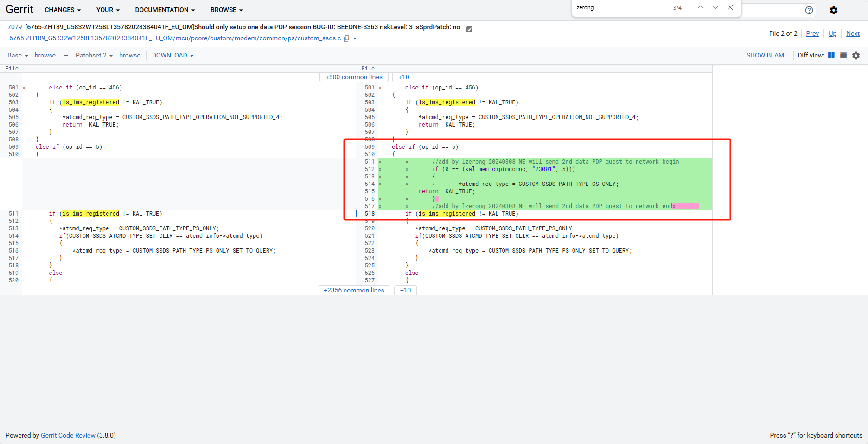Click right-side line number 511
The height and width of the screenshot is (444, 868).
[370, 162]
